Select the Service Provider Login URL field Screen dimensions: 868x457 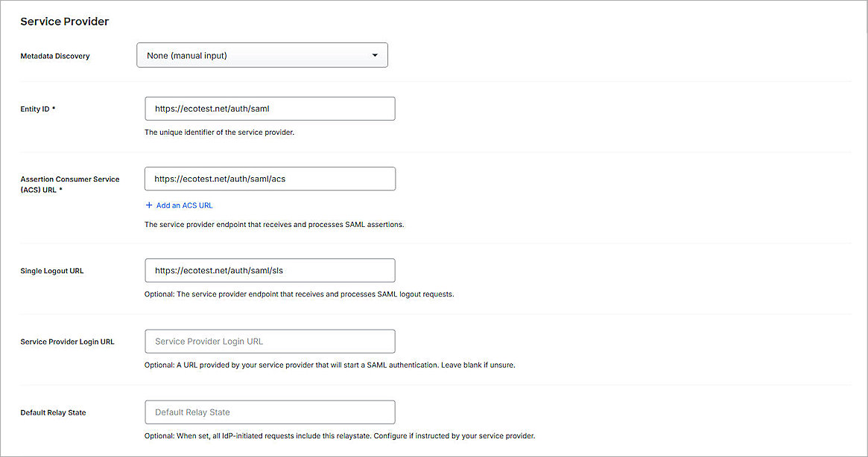tap(270, 341)
